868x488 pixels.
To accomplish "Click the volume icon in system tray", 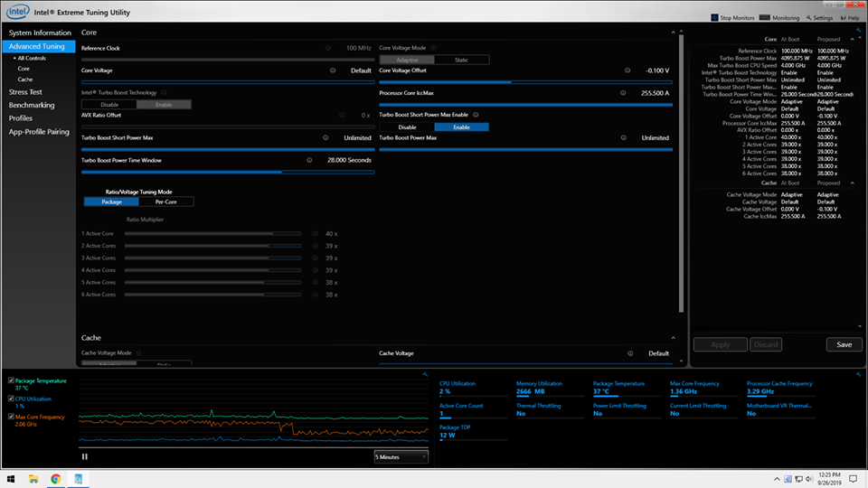I will [808, 479].
